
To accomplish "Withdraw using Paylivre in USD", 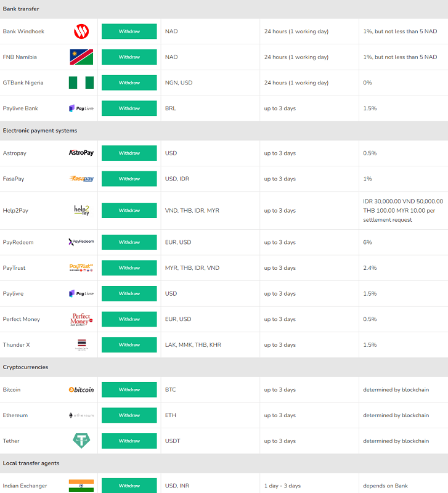I will 129,293.
